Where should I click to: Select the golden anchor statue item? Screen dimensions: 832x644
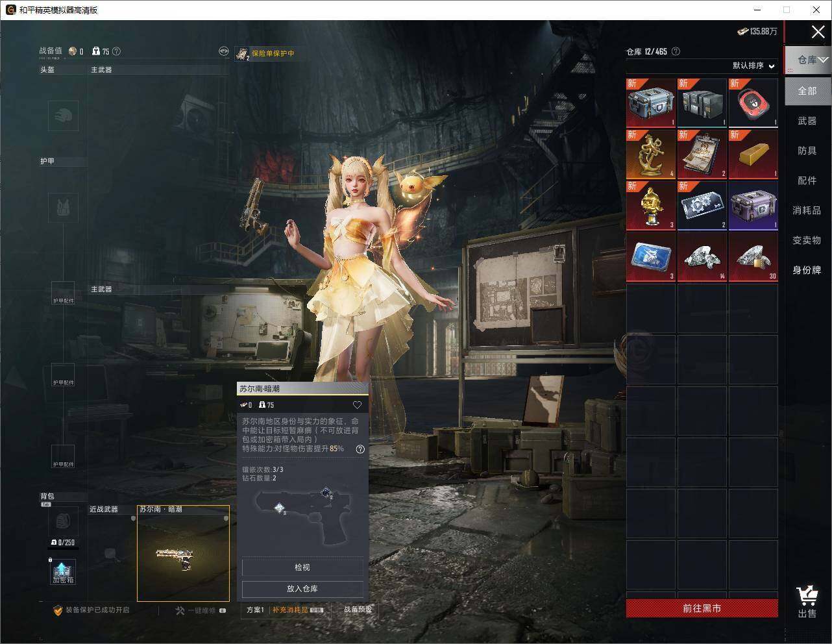tap(651, 154)
